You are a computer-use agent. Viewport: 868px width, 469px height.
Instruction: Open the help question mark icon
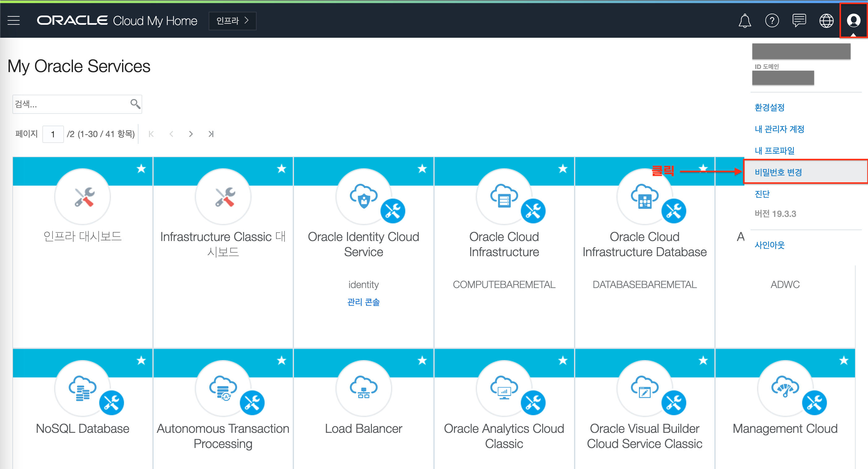click(772, 20)
